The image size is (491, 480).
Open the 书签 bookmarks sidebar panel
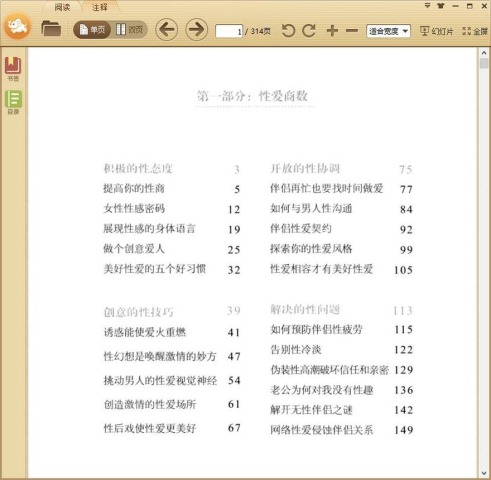pos(13,69)
